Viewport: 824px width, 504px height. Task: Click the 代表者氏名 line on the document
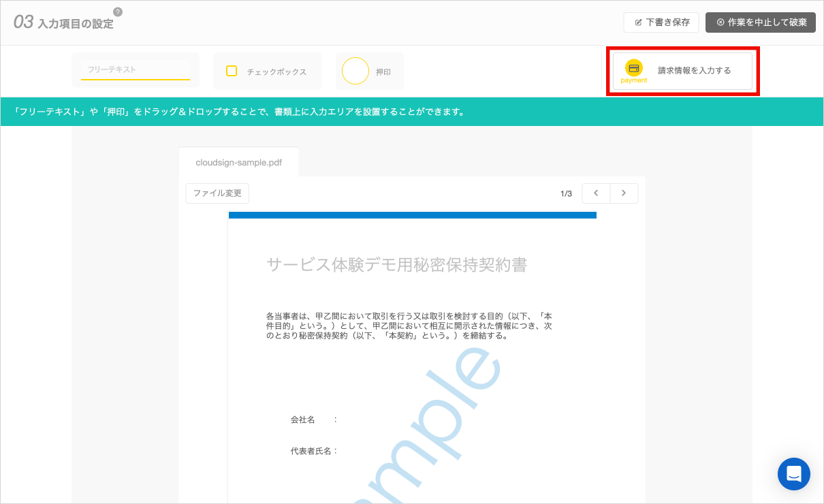click(314, 451)
